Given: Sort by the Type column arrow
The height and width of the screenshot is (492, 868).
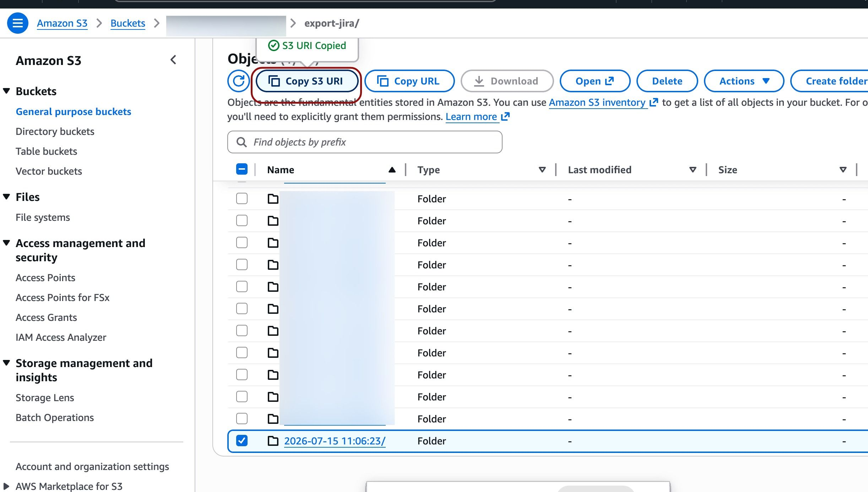Looking at the screenshot, I should 542,170.
